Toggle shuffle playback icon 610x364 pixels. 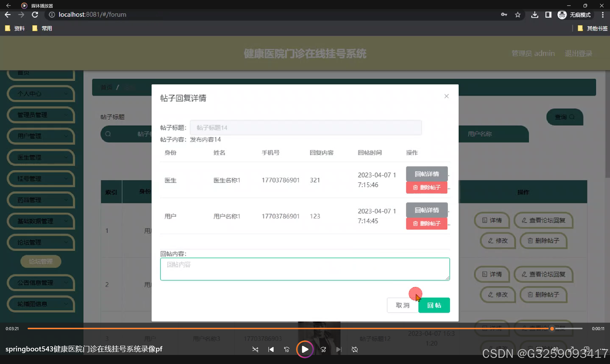click(255, 349)
